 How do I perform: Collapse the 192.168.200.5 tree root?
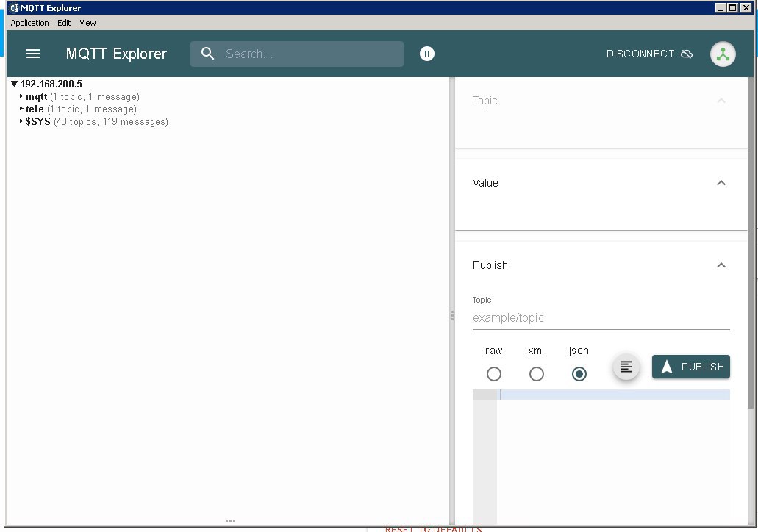click(x=15, y=84)
